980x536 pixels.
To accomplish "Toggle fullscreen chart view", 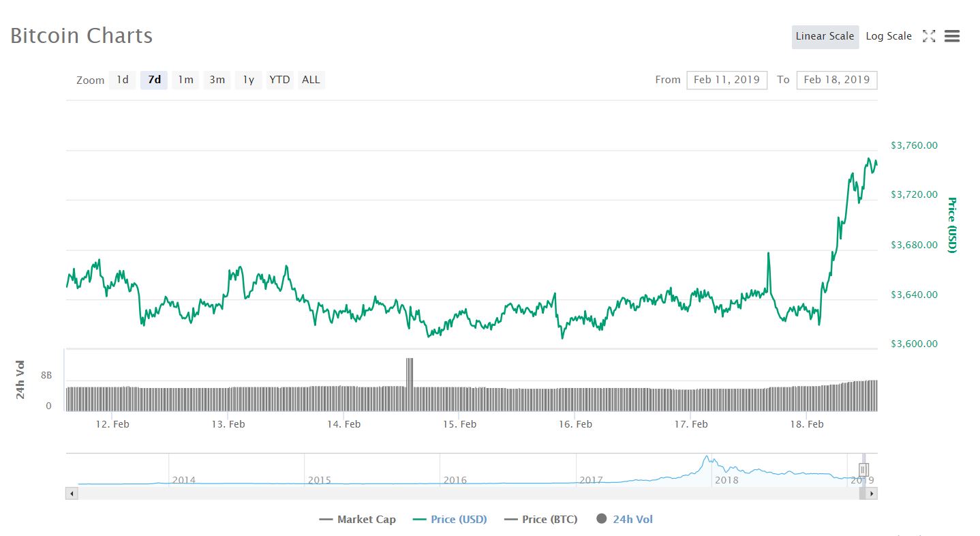I will (x=929, y=37).
